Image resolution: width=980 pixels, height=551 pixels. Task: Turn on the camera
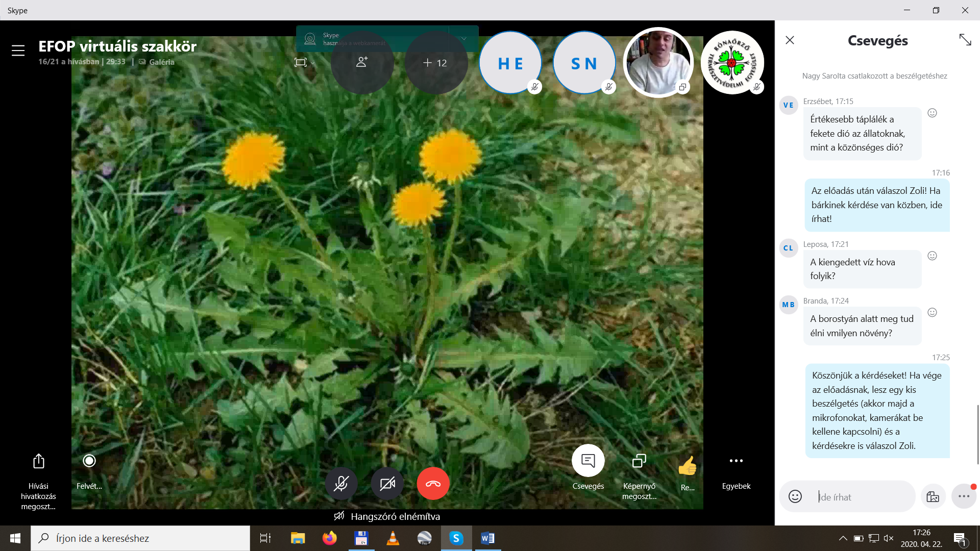pyautogui.click(x=387, y=483)
